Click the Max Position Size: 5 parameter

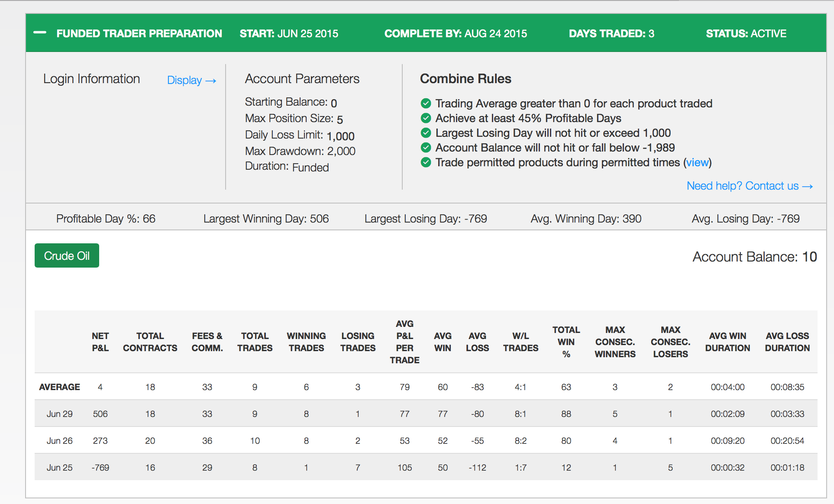point(294,119)
